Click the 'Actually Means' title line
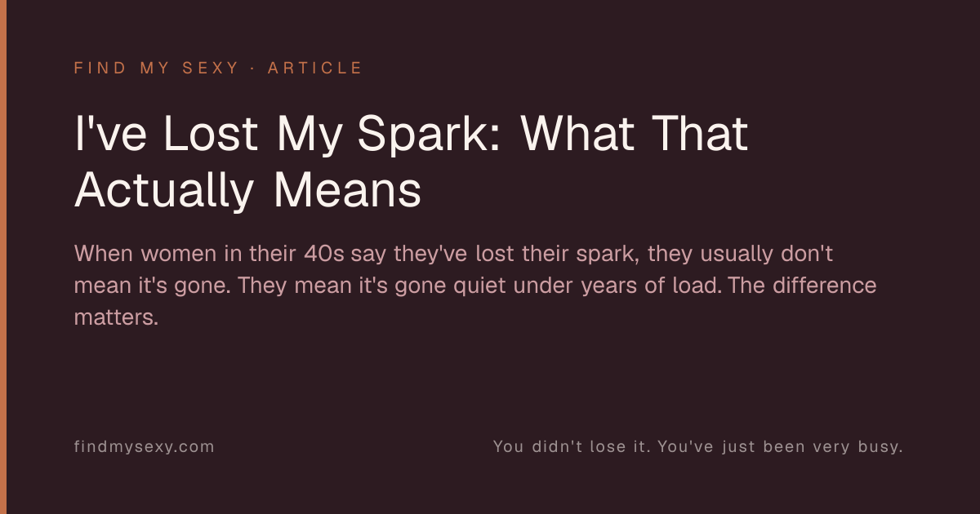 tap(247, 190)
